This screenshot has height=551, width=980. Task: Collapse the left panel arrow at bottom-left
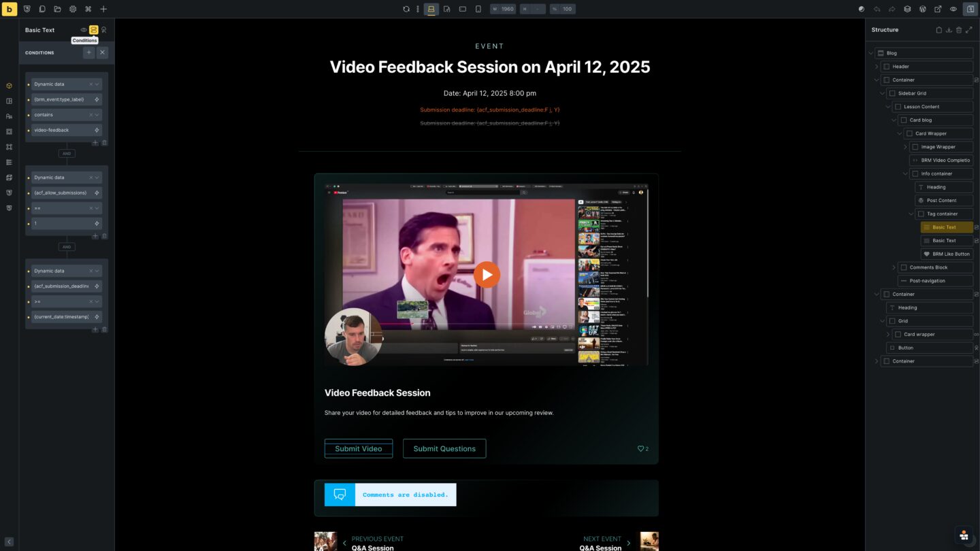[x=9, y=542]
